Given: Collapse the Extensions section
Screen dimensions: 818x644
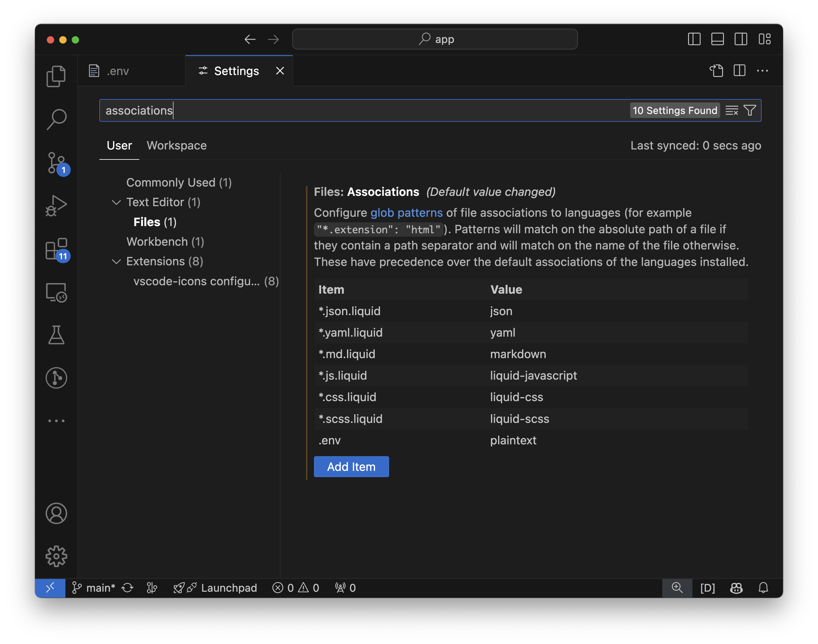Looking at the screenshot, I should [117, 261].
